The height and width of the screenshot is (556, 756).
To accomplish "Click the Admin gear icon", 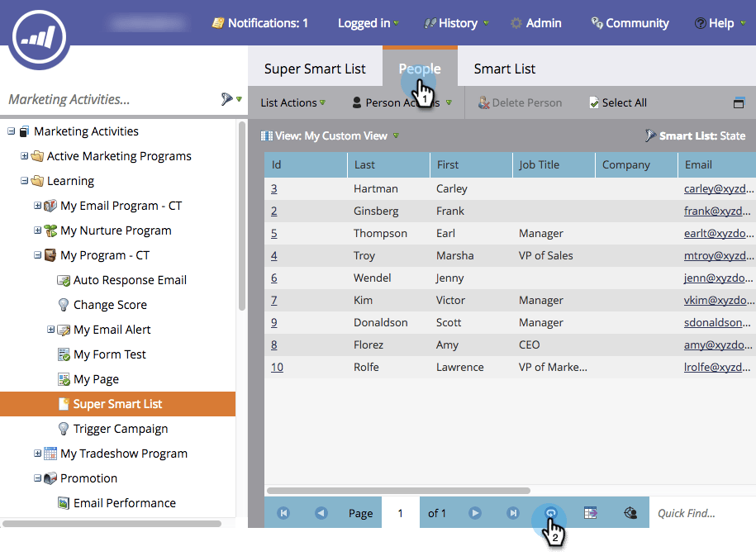I will pyautogui.click(x=518, y=23).
